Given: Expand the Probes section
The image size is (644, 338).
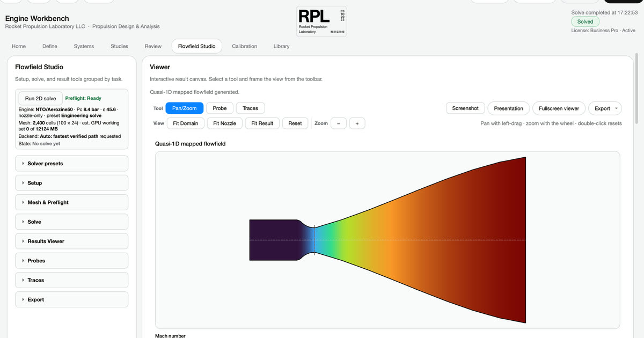Looking at the screenshot, I should coord(71,261).
